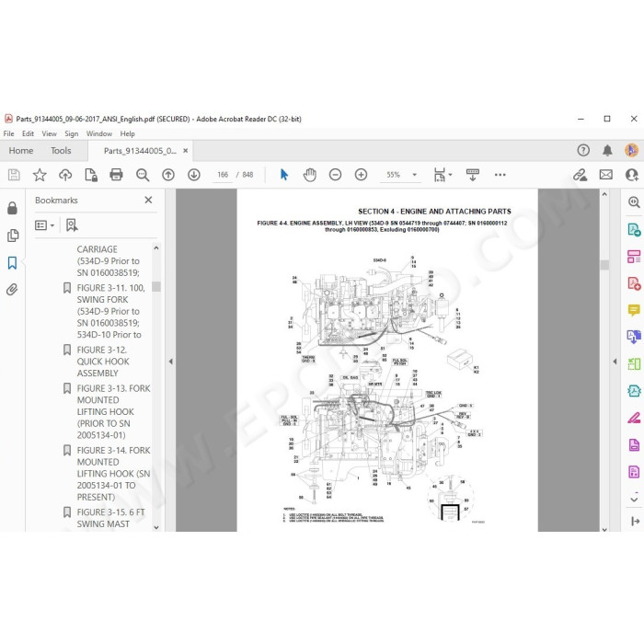Collapse the right tools pane arrow
The width and height of the screenshot is (644, 644).
point(615,362)
